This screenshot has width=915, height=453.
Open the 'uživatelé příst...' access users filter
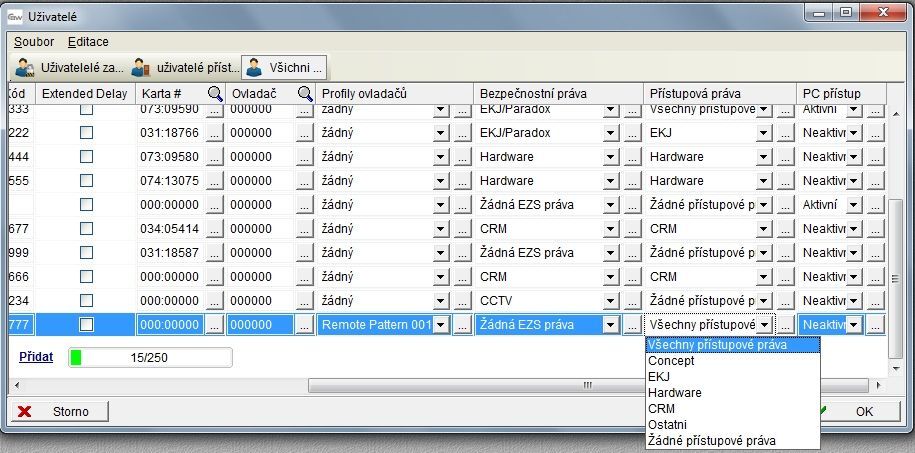click(185, 68)
